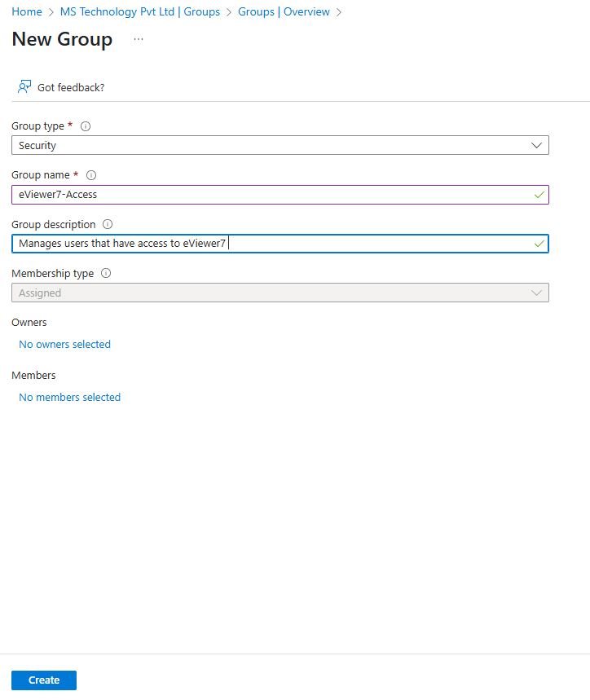Image resolution: width=590 pixels, height=700 pixels.
Task: Click the info icon for Membership type
Action: click(x=106, y=273)
